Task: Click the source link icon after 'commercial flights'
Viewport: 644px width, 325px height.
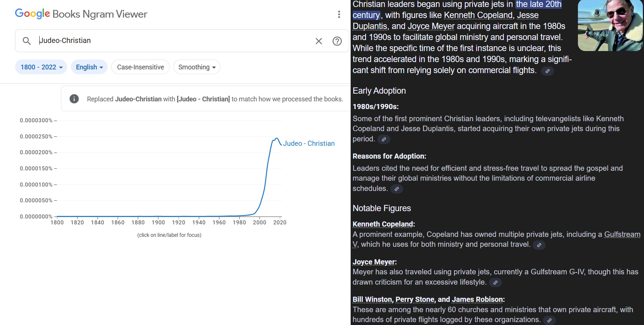Action: click(547, 71)
